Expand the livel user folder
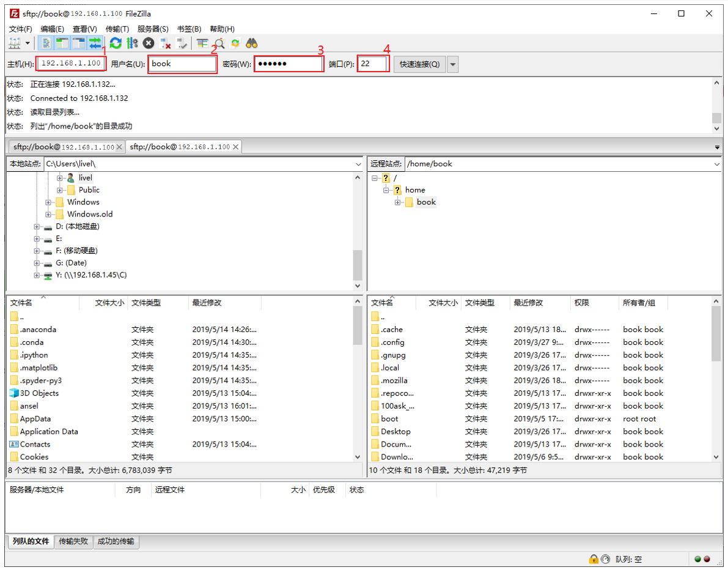This screenshot has height=570, width=728. (x=59, y=178)
